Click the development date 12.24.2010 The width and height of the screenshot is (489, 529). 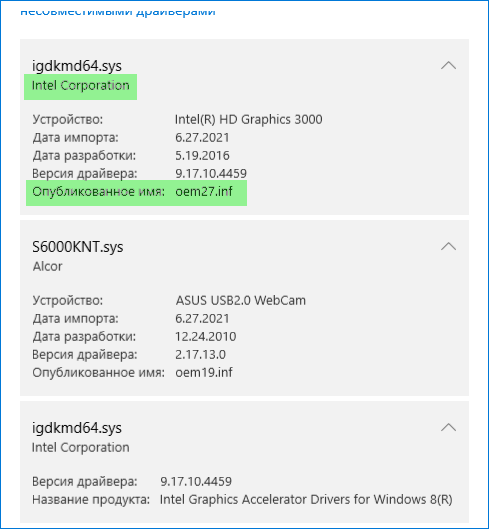click(x=206, y=337)
